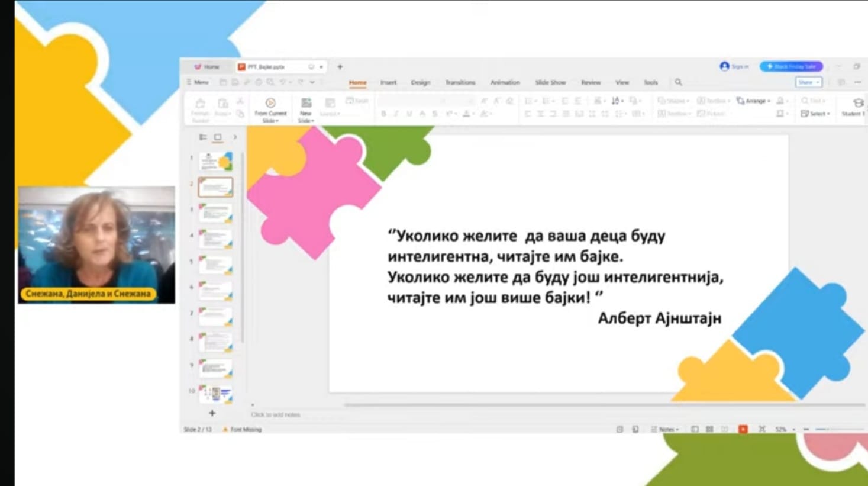Click the New Slide icon in ribbon
Image resolution: width=868 pixels, height=486 pixels.
click(x=306, y=103)
